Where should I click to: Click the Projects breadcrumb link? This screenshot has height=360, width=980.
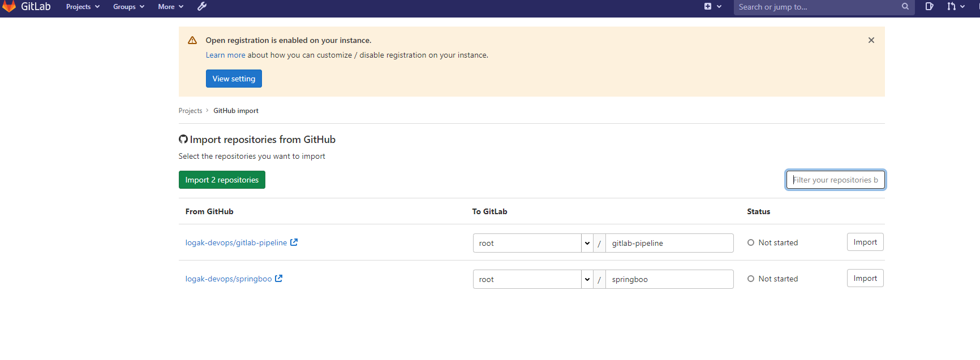pos(190,111)
